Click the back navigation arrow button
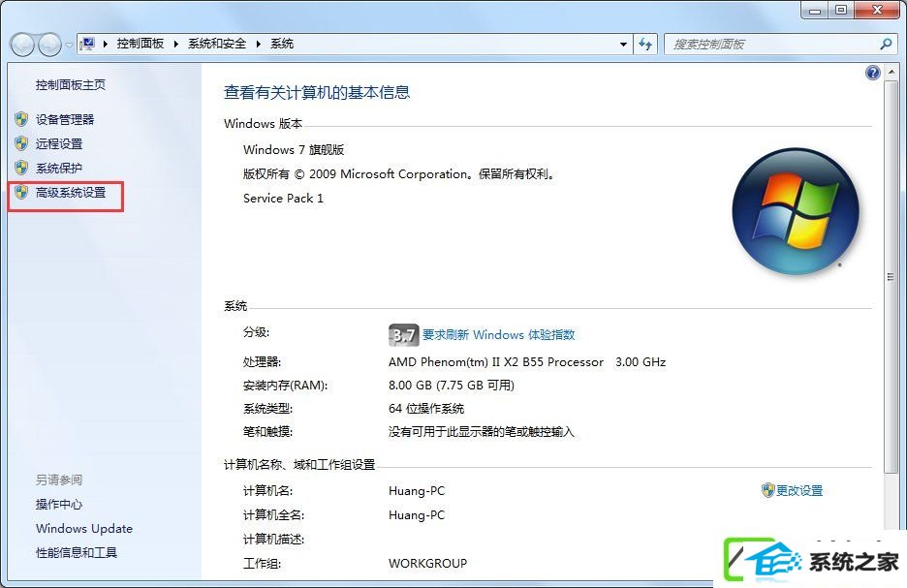Screen dimensions: 907x588 point(22,44)
